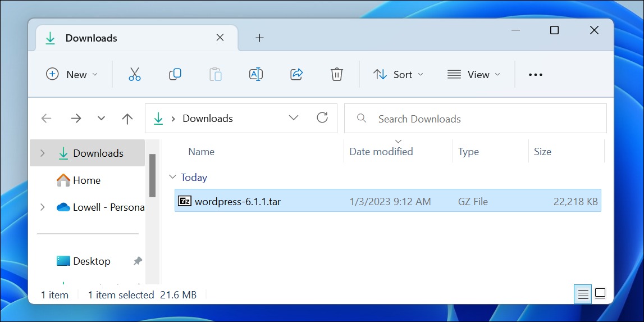Click the 22,218 KB size cell
Image resolution: width=644 pixels, height=322 pixels.
[576, 201]
